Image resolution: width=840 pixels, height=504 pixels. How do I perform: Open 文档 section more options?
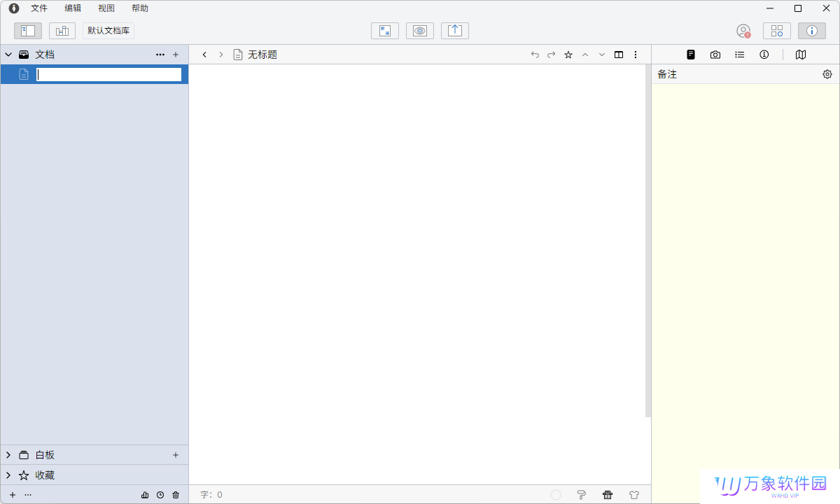coord(160,55)
